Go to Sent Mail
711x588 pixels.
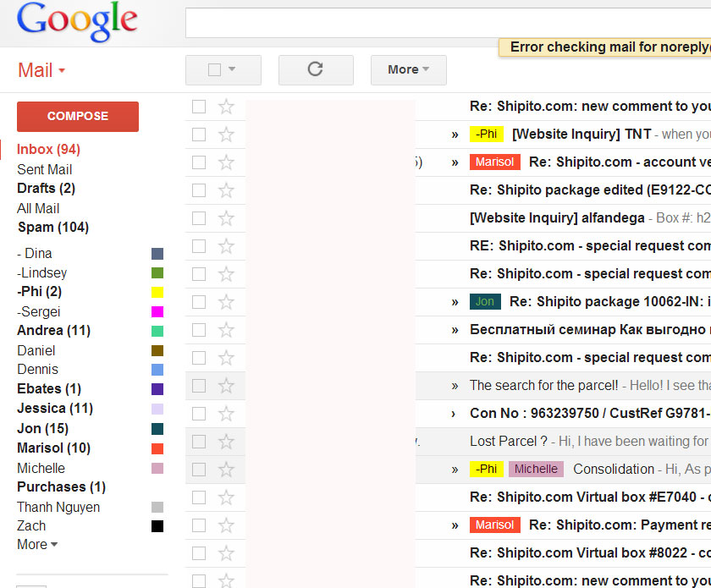point(44,169)
